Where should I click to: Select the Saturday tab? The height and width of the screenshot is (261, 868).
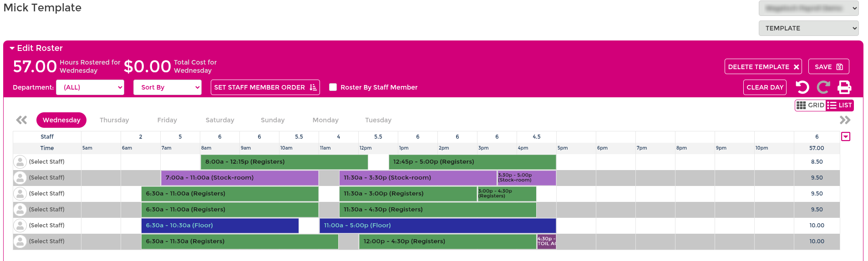coord(220,120)
